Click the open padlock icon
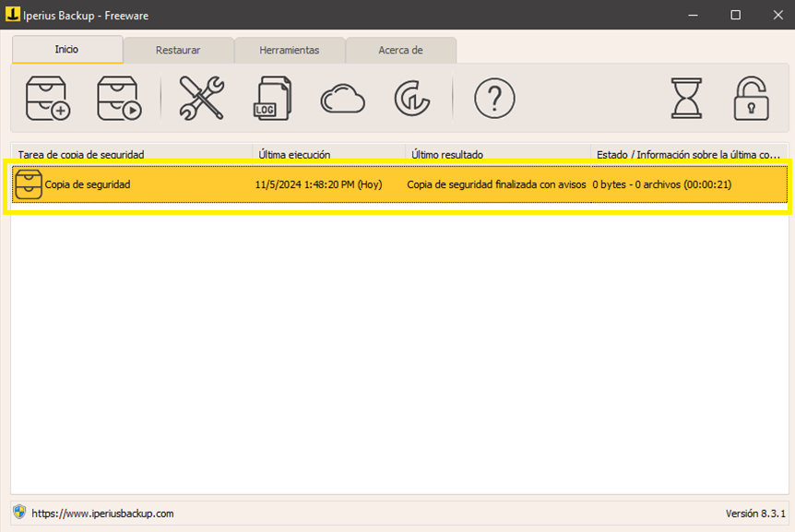The height and width of the screenshot is (532, 795). tap(752, 98)
